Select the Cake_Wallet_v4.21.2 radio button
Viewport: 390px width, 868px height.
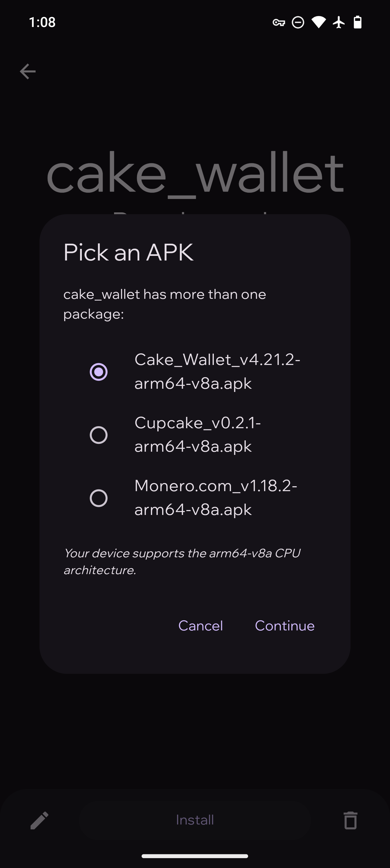99,372
